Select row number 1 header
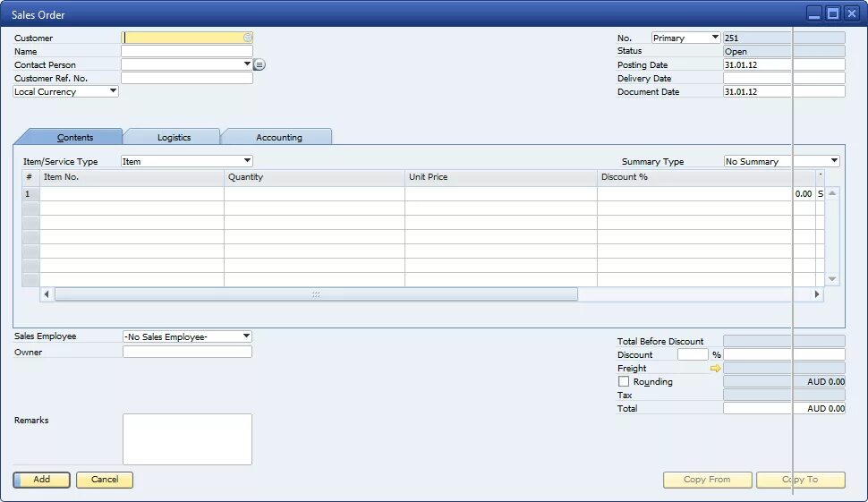Image resolution: width=868 pixels, height=502 pixels. pyautogui.click(x=30, y=193)
